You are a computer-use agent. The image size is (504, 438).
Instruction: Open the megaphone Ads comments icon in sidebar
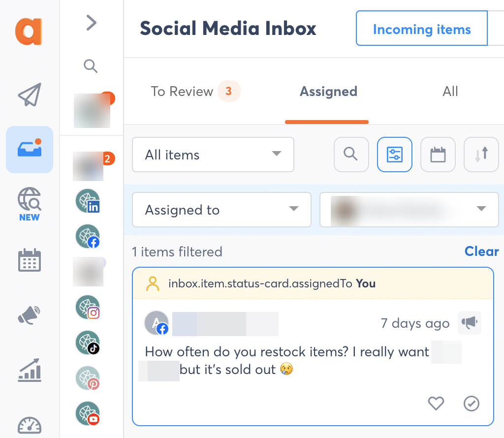pyautogui.click(x=29, y=315)
